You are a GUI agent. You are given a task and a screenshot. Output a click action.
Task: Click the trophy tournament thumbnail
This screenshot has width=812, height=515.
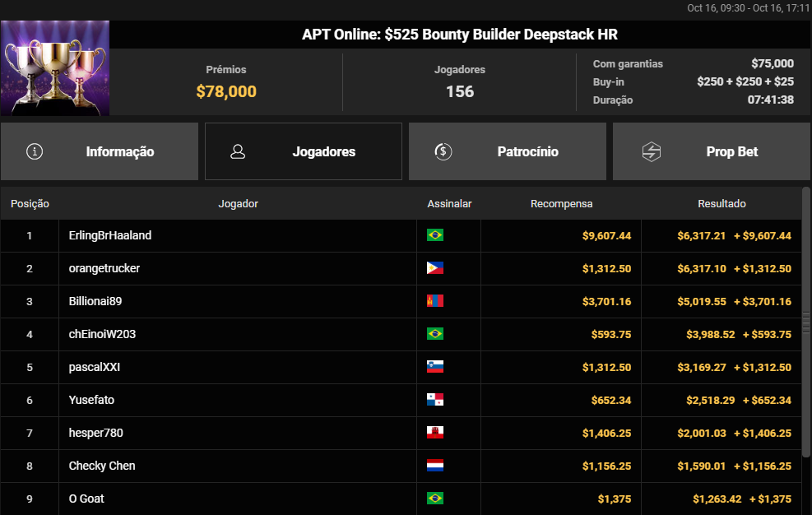pos(55,68)
